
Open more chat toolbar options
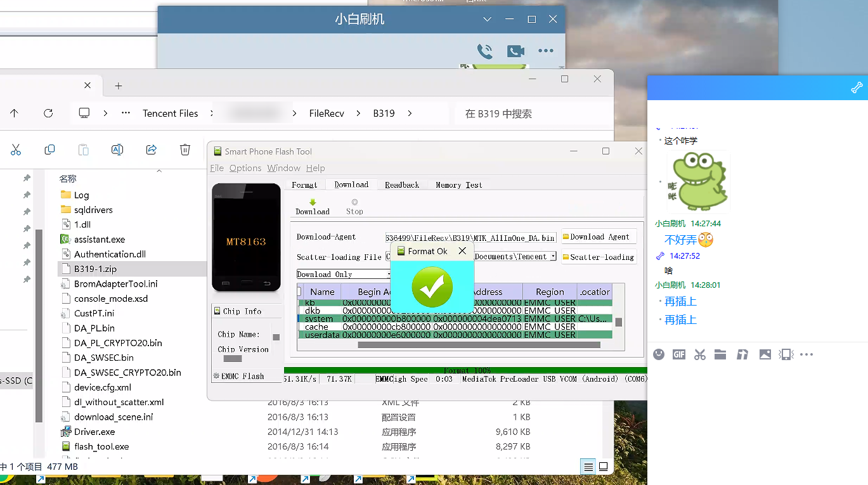806,354
